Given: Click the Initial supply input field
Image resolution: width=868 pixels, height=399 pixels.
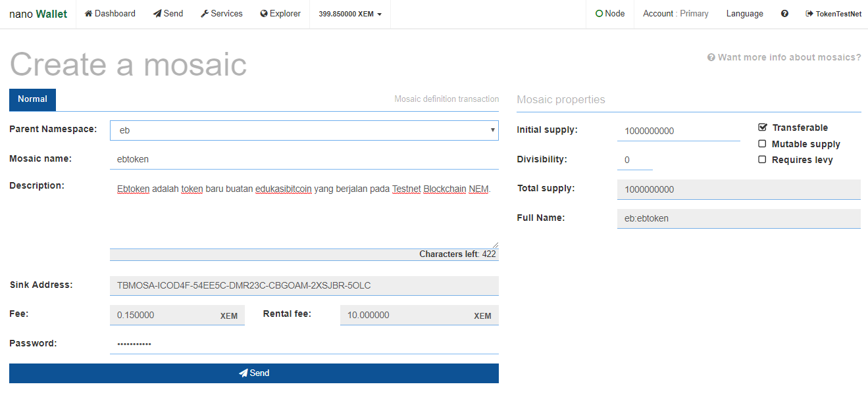Looking at the screenshot, I should (678, 131).
